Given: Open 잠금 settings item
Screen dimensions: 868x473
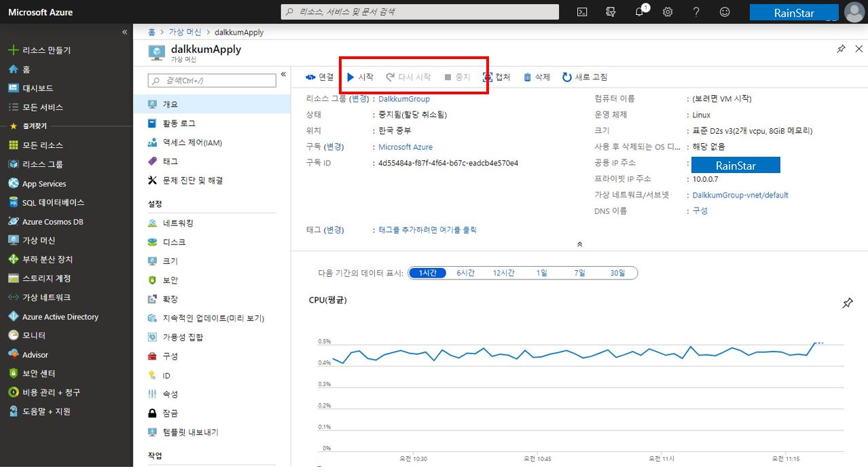Looking at the screenshot, I should coord(212,413).
